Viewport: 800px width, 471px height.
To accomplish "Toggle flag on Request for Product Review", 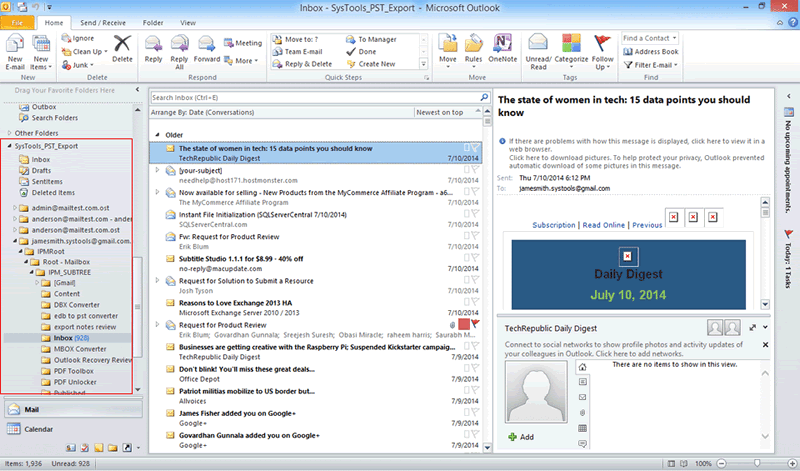I will pyautogui.click(x=475, y=324).
